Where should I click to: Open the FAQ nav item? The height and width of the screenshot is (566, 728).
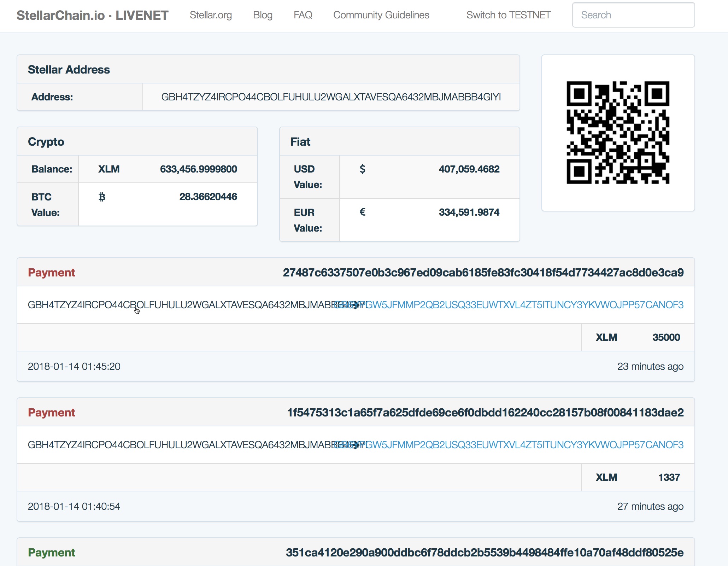303,15
